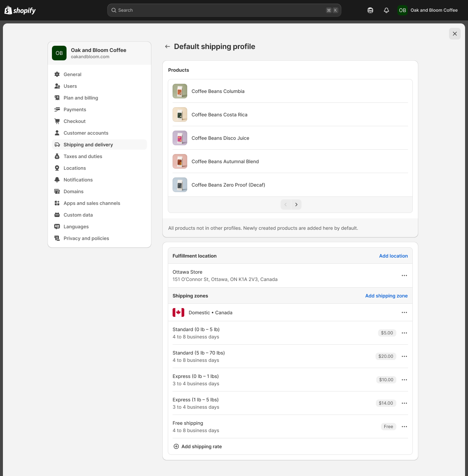Focus the Search field

224,10
